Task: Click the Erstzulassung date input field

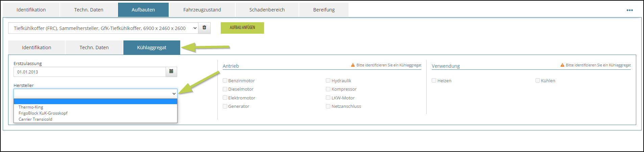Action: point(90,72)
